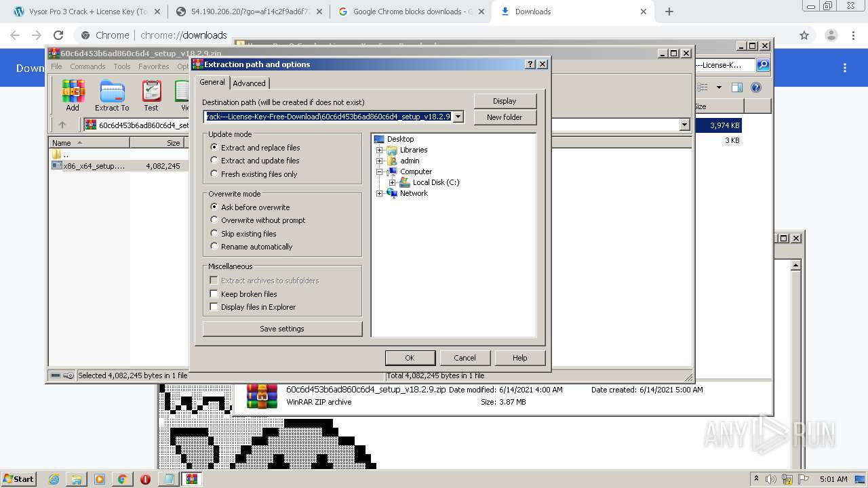Click the Name column header in WinRAR

click(x=90, y=143)
